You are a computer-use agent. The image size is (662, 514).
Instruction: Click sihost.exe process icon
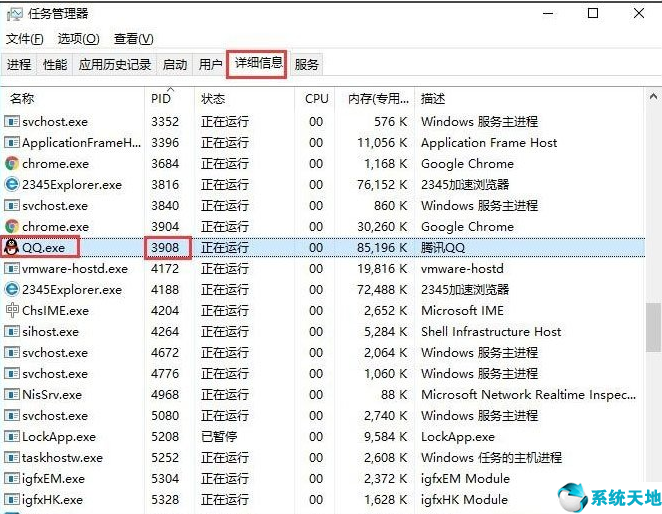pyautogui.click(x=12, y=332)
